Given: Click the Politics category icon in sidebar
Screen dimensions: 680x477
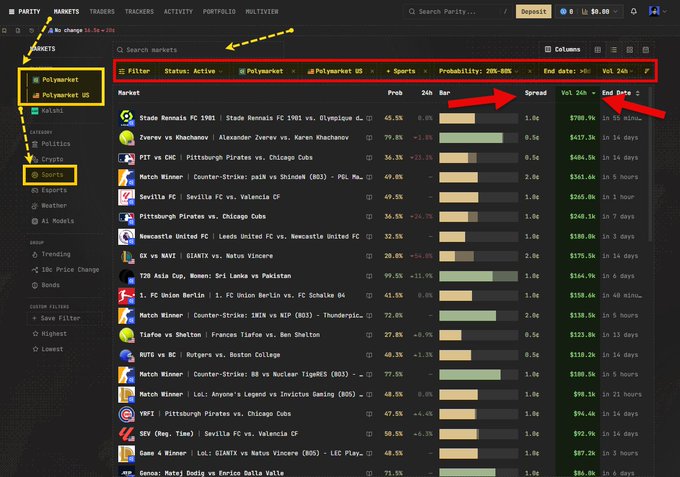Looking at the screenshot, I should [35, 144].
